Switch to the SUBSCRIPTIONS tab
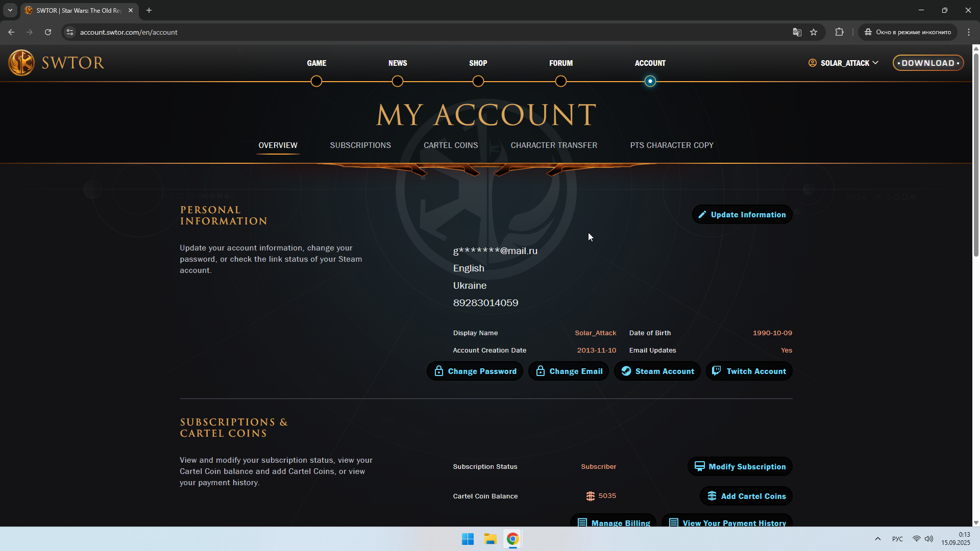The height and width of the screenshot is (551, 980). pos(360,145)
